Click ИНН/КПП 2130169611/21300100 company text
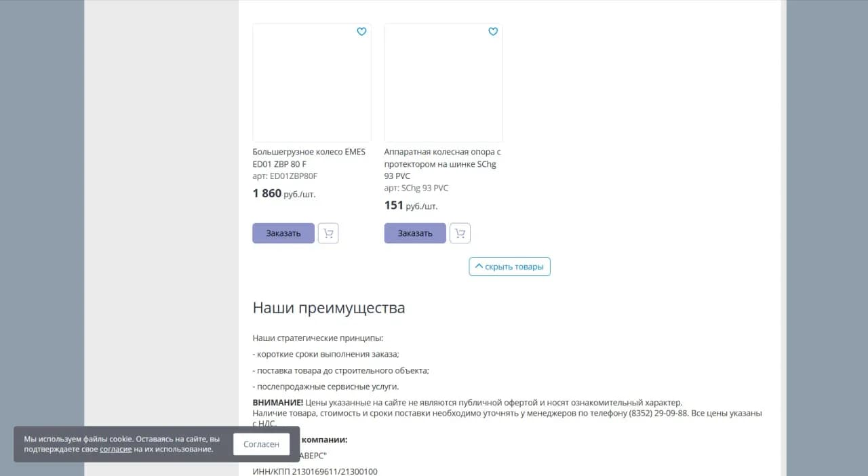This screenshot has width=868, height=476. point(315,471)
